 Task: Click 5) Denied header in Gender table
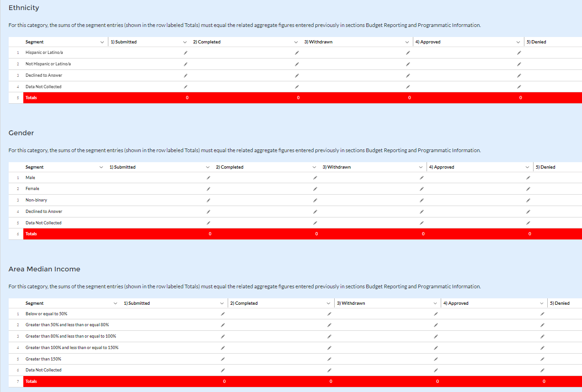click(545, 167)
